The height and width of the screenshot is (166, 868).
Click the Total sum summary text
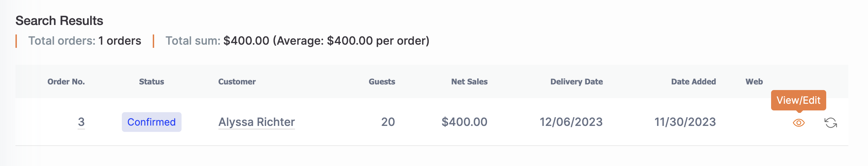pyautogui.click(x=297, y=41)
